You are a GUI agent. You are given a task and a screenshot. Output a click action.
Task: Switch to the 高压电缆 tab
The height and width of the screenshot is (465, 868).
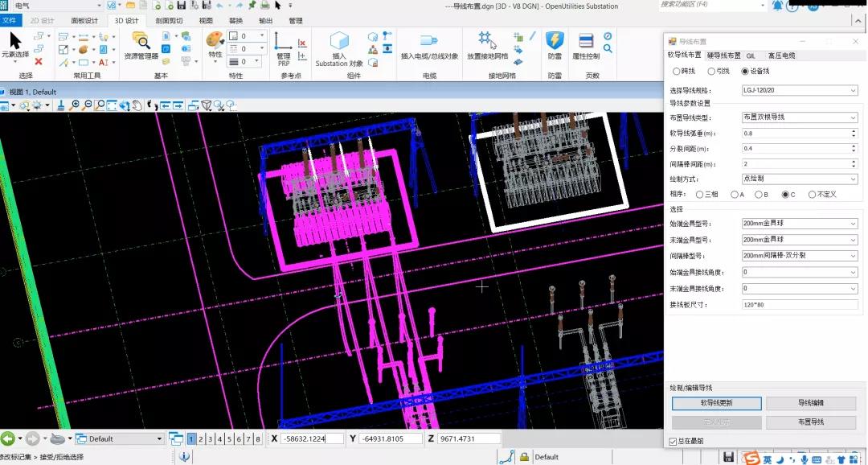pos(782,56)
